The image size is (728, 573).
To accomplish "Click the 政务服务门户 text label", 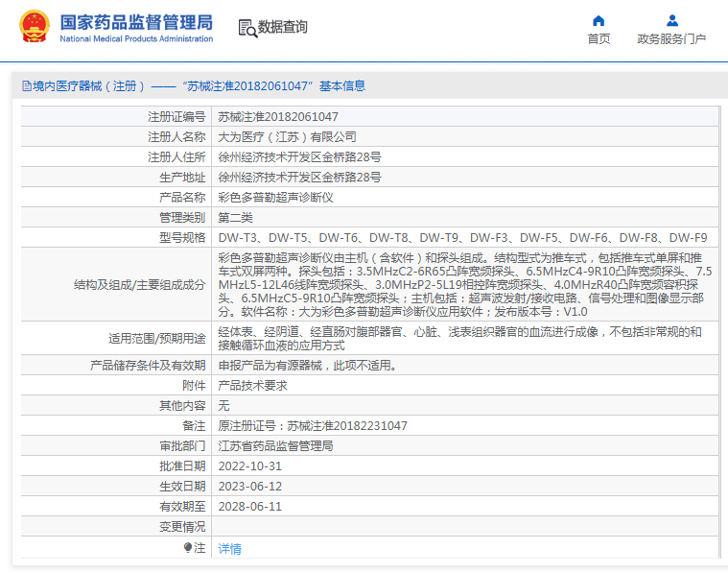I will 671,39.
